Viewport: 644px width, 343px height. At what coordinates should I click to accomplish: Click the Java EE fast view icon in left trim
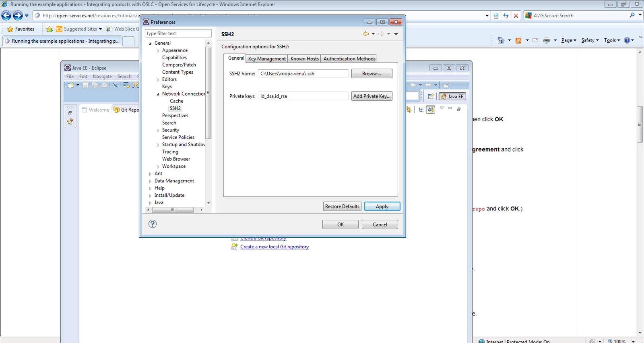(x=70, y=121)
